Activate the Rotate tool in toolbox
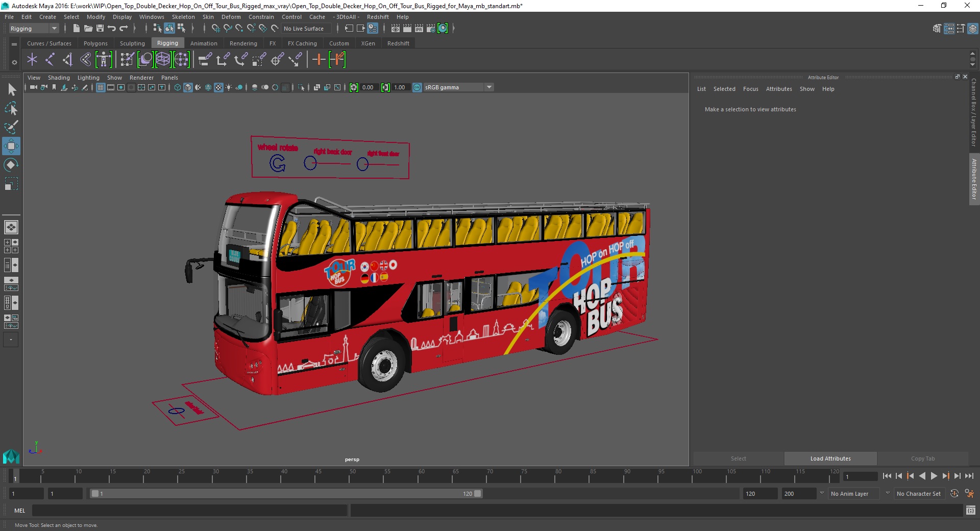The height and width of the screenshot is (531, 980). pyautogui.click(x=11, y=165)
